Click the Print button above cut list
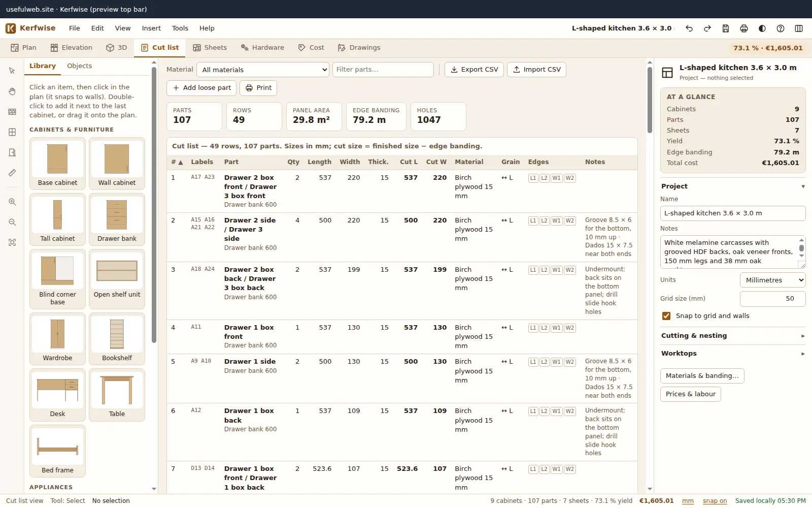Viewport: 812px width, 508px height. pyautogui.click(x=258, y=88)
